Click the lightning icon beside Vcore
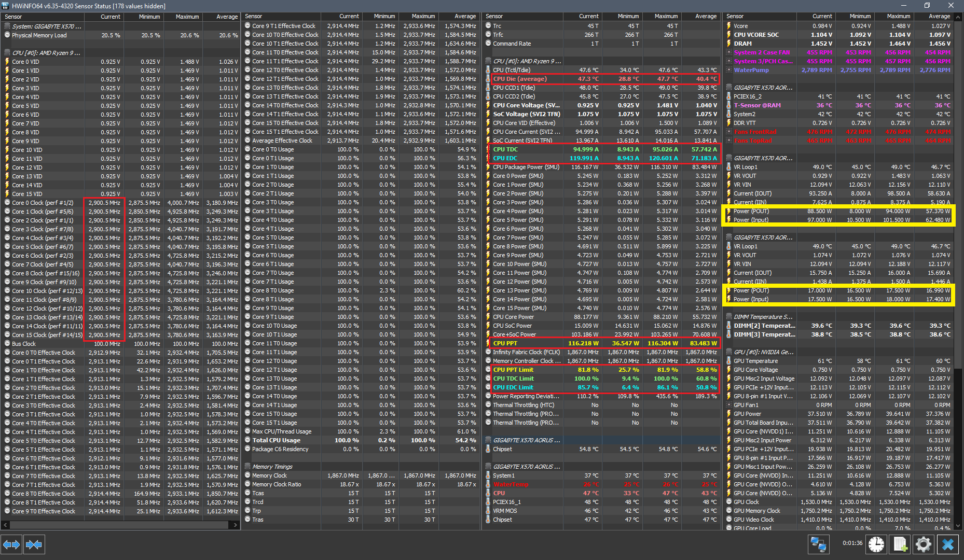964x560 pixels. pyautogui.click(x=729, y=26)
